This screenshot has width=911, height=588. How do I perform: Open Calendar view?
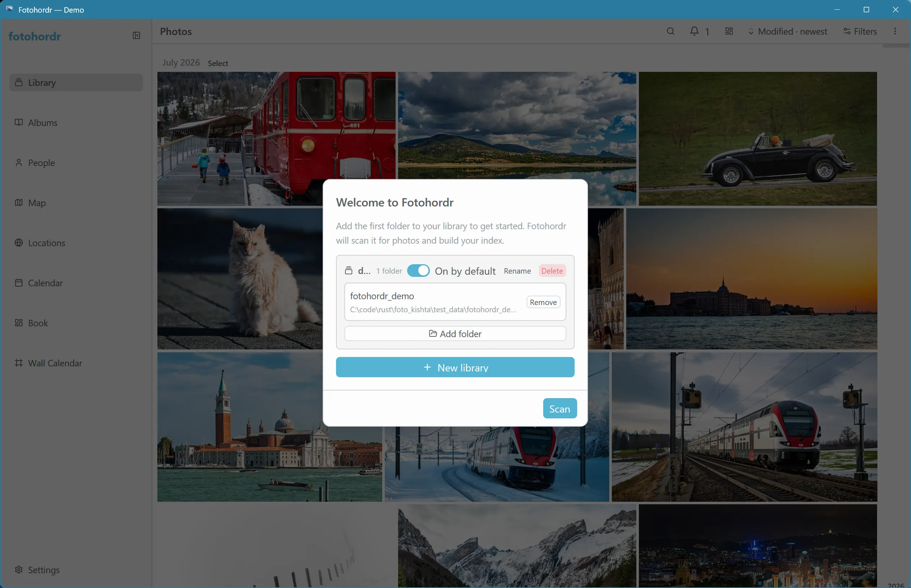pos(76,283)
